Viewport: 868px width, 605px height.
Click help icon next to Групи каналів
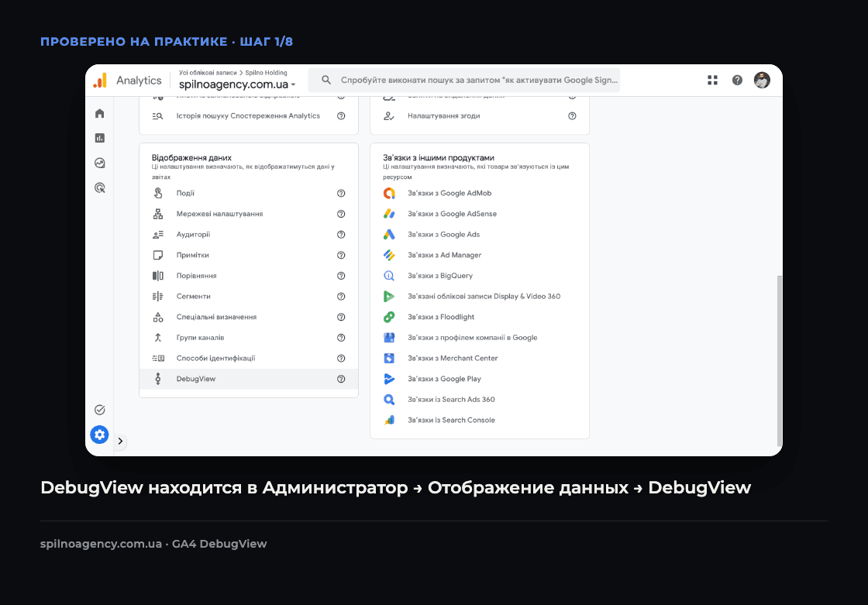tap(341, 338)
